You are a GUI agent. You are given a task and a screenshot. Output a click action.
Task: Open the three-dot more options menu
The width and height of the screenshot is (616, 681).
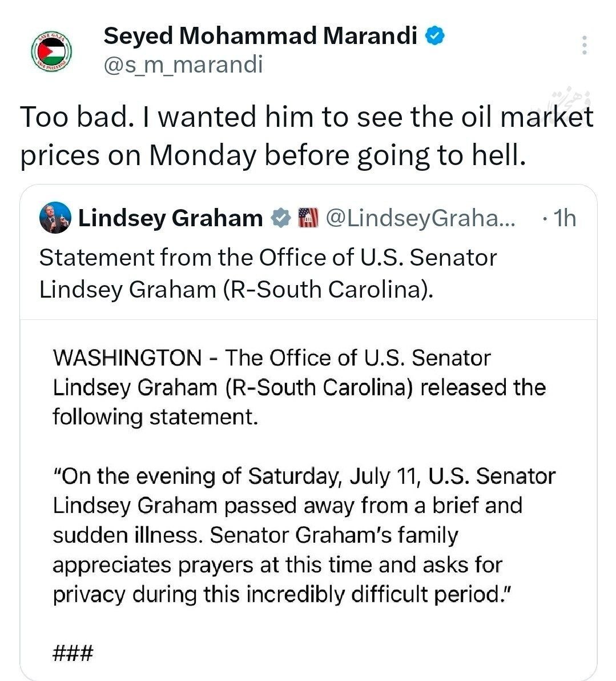click(x=584, y=45)
